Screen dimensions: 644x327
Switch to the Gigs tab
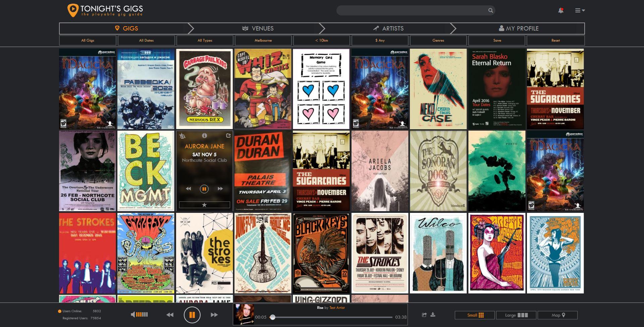tap(126, 29)
